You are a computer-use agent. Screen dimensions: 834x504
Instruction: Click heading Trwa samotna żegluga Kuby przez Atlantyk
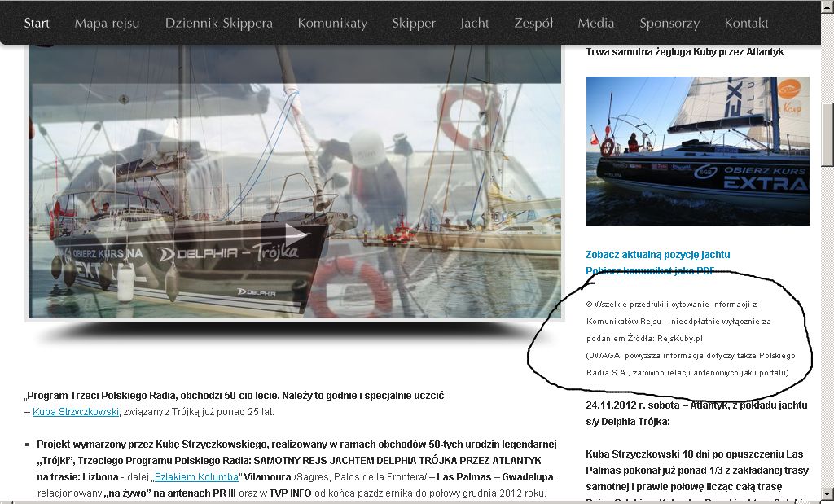point(684,52)
